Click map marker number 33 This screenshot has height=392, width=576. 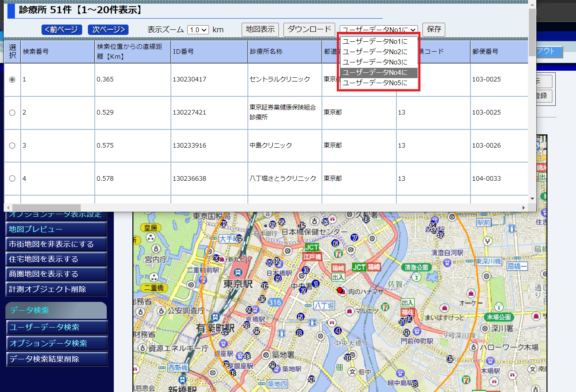(247, 356)
